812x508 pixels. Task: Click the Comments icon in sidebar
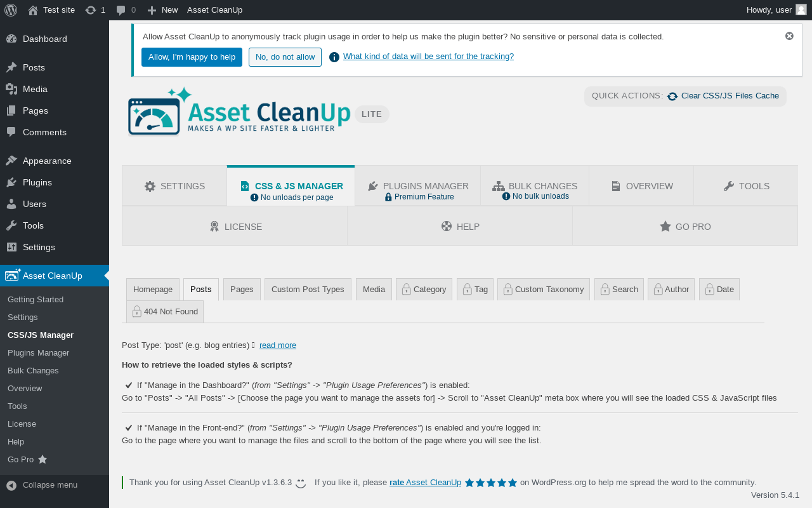pyautogui.click(x=11, y=132)
